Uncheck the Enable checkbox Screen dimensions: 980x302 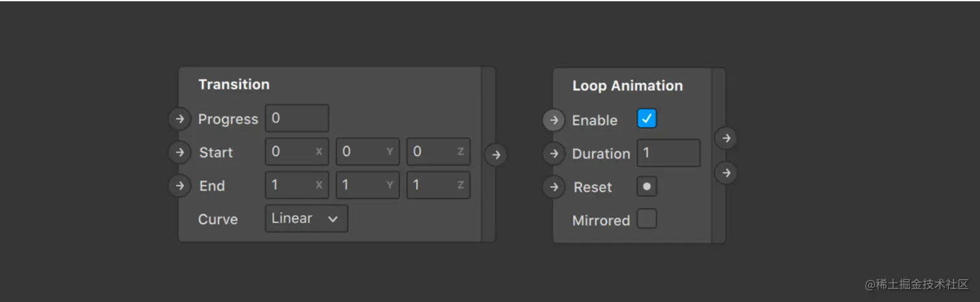(x=646, y=119)
